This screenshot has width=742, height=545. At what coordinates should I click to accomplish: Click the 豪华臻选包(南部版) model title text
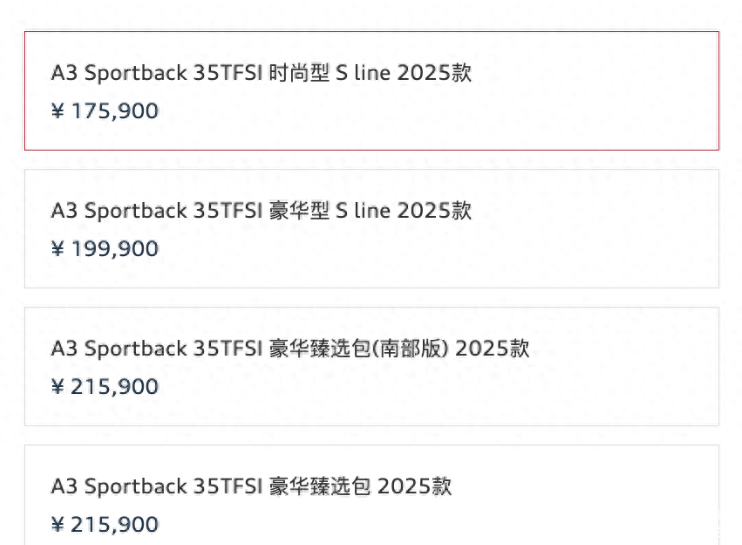click(290, 349)
